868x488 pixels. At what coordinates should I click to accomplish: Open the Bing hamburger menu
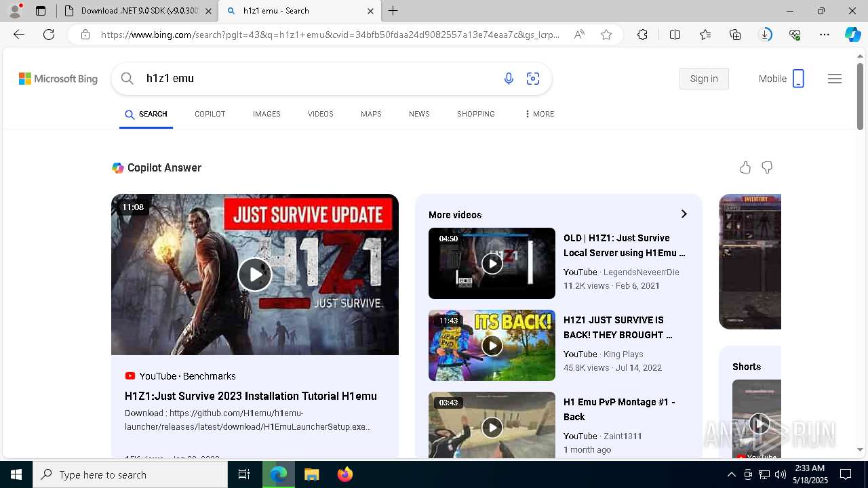tap(835, 79)
